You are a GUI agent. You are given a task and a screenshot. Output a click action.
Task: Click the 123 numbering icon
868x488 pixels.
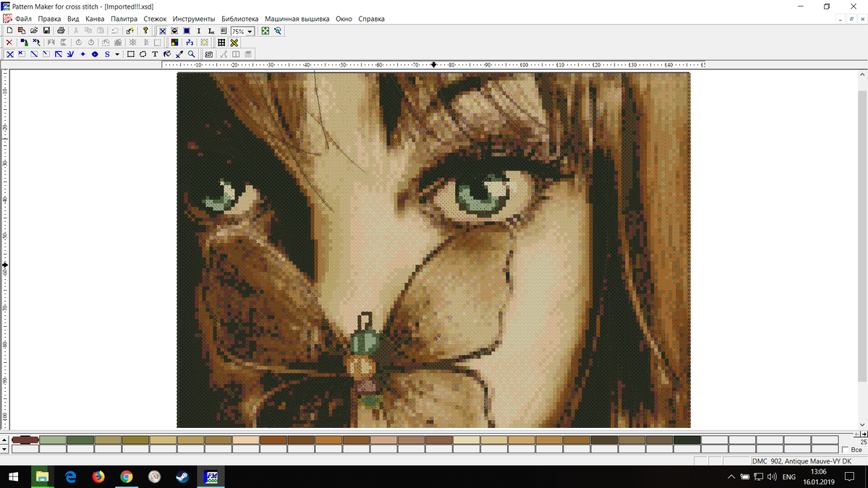pyautogui.click(x=190, y=43)
